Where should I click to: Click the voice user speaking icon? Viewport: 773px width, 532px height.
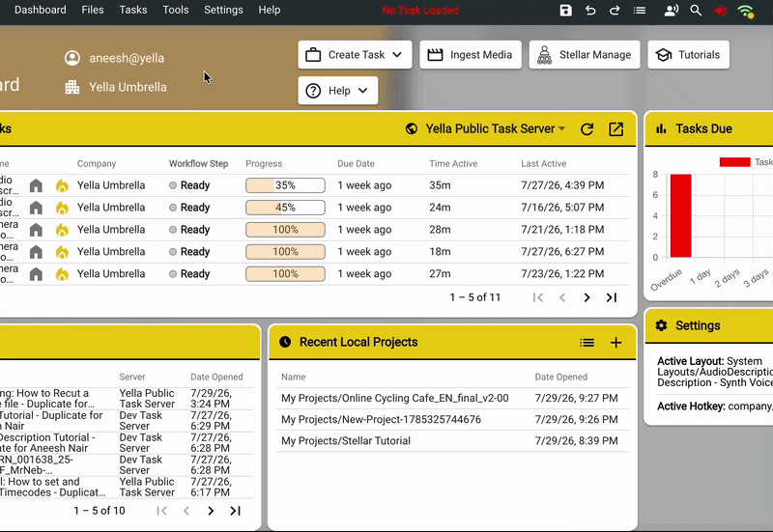[x=671, y=11]
